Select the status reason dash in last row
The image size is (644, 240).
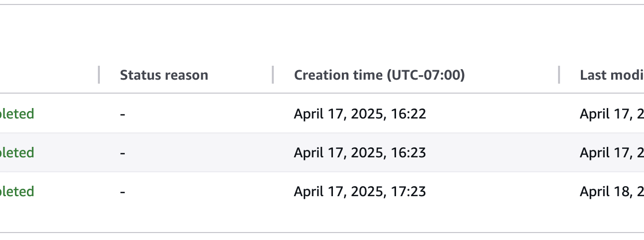click(x=122, y=192)
